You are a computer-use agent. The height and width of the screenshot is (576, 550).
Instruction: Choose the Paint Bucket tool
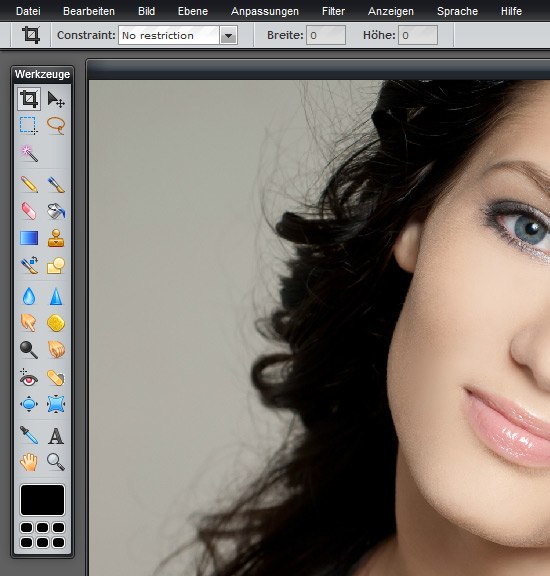(x=56, y=211)
